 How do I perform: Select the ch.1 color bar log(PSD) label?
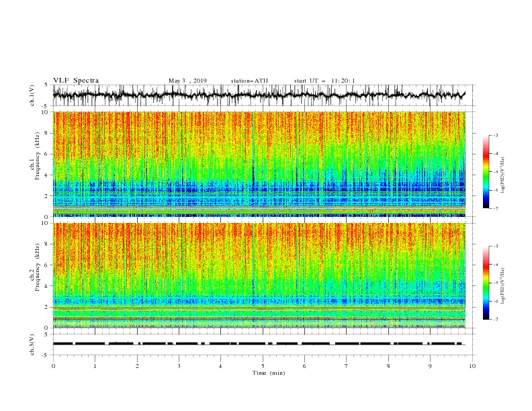click(502, 175)
